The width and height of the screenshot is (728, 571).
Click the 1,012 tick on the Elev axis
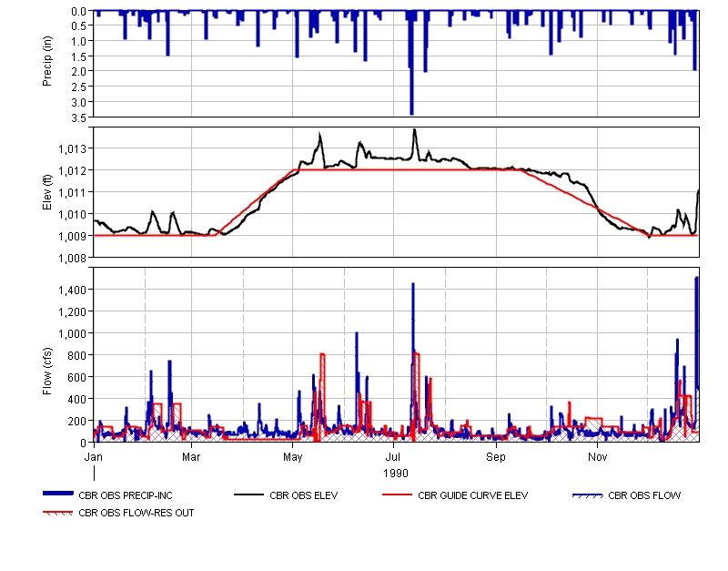[73, 171]
